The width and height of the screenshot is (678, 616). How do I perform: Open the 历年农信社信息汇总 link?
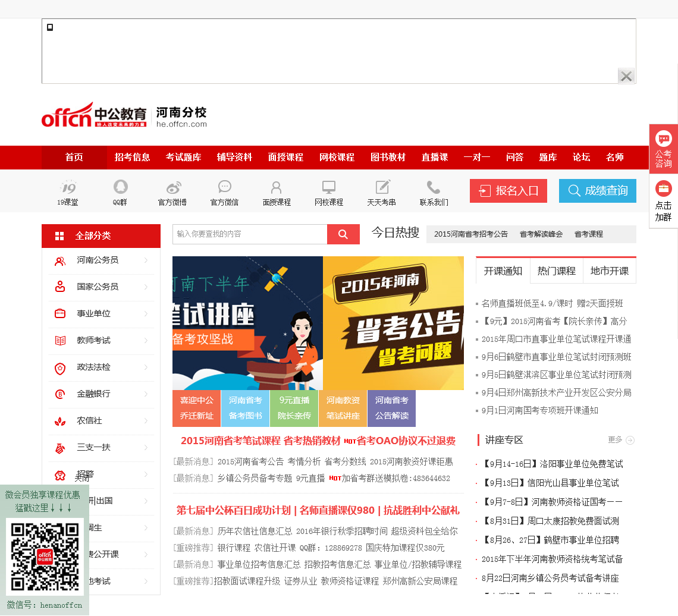pos(255,532)
